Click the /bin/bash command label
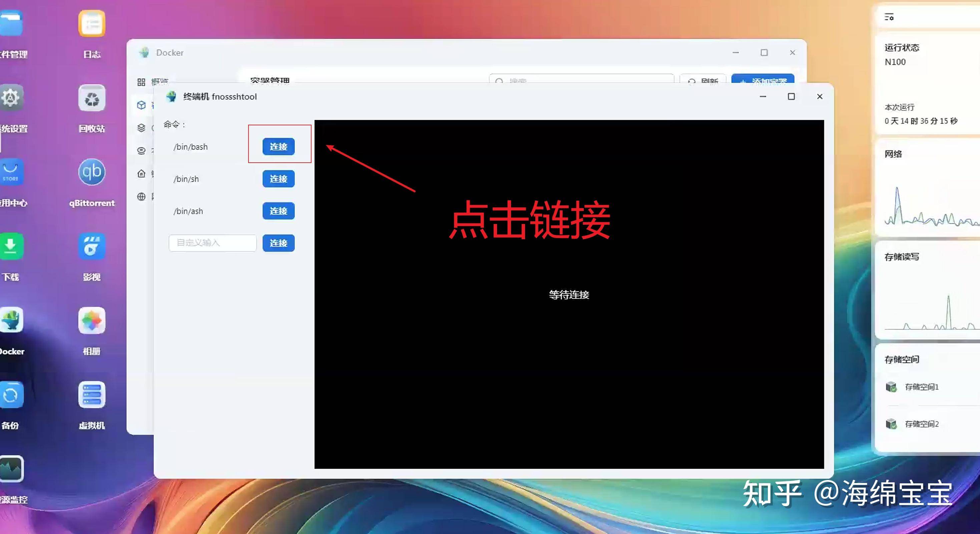The image size is (980, 534). (190, 147)
